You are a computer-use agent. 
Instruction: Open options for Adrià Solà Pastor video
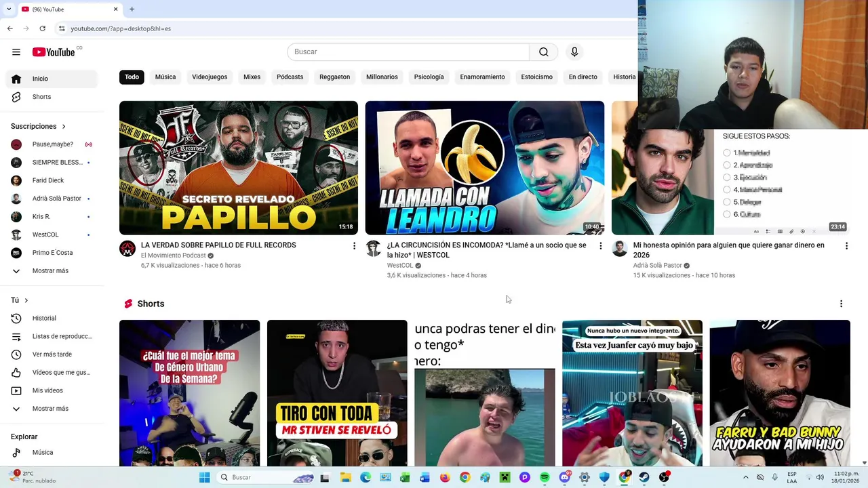tap(846, 246)
